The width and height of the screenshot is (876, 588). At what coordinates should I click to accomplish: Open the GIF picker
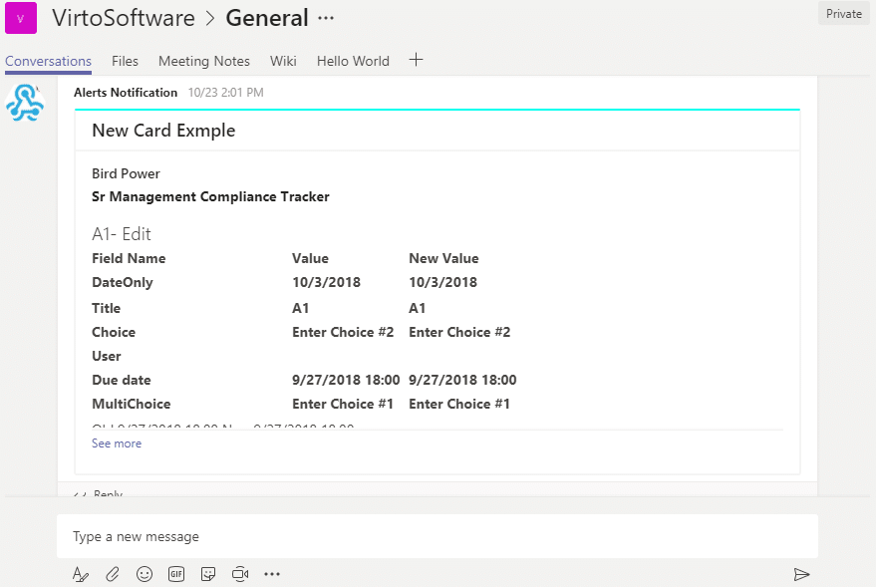[x=176, y=574]
